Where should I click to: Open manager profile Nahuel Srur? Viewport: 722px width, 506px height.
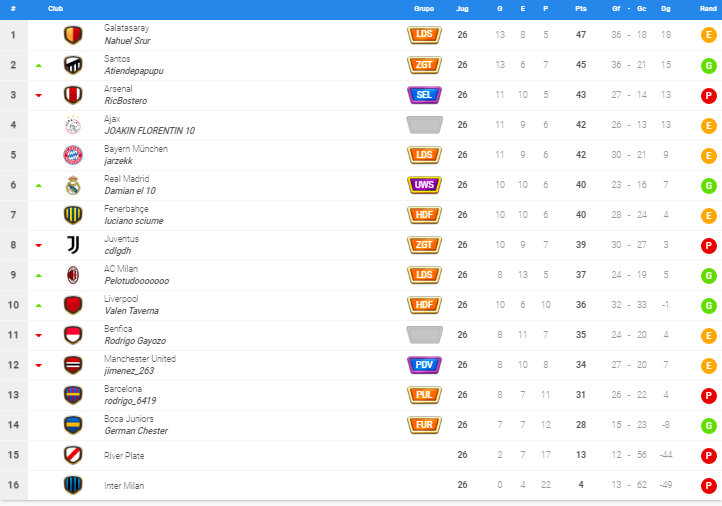click(x=127, y=41)
